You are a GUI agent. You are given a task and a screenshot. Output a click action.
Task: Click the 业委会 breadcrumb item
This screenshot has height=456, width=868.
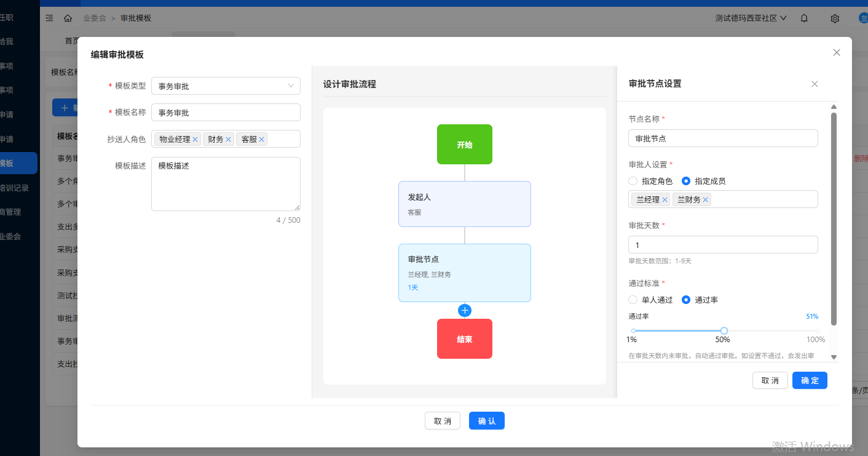[x=95, y=18]
